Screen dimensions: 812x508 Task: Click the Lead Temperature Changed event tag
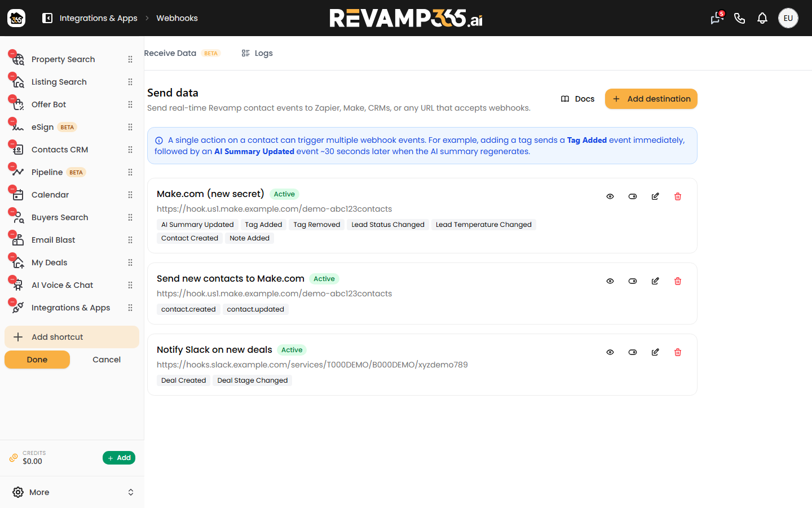click(x=484, y=225)
